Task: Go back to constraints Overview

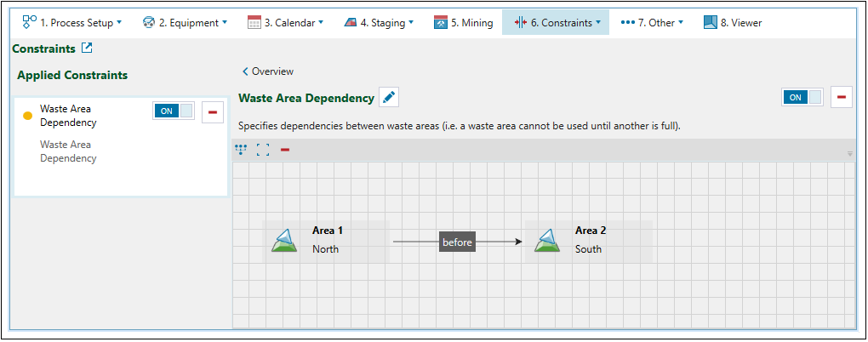Action: (x=268, y=71)
